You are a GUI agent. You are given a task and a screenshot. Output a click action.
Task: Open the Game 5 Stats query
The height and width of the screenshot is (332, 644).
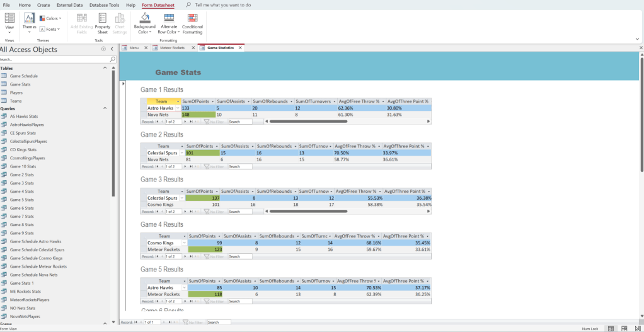click(21, 200)
